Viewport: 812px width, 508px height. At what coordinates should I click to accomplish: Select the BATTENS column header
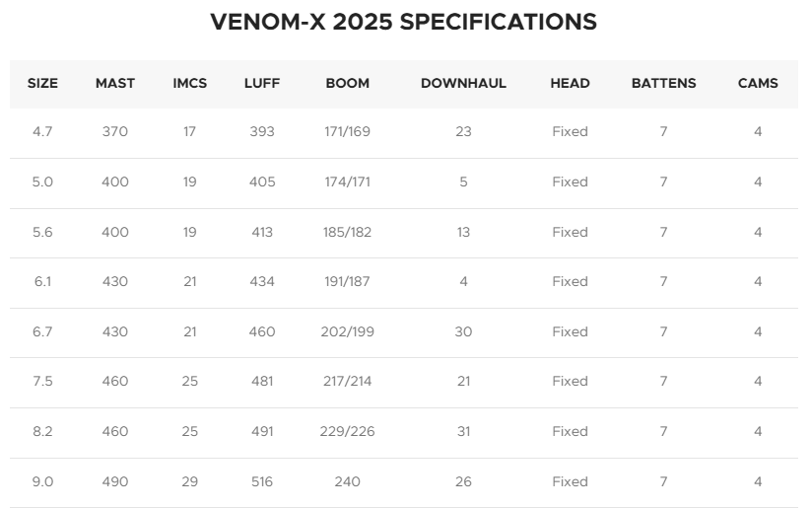663,84
